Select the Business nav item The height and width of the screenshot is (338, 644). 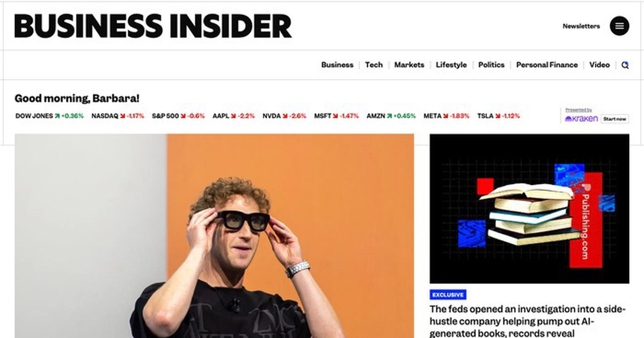coord(337,64)
